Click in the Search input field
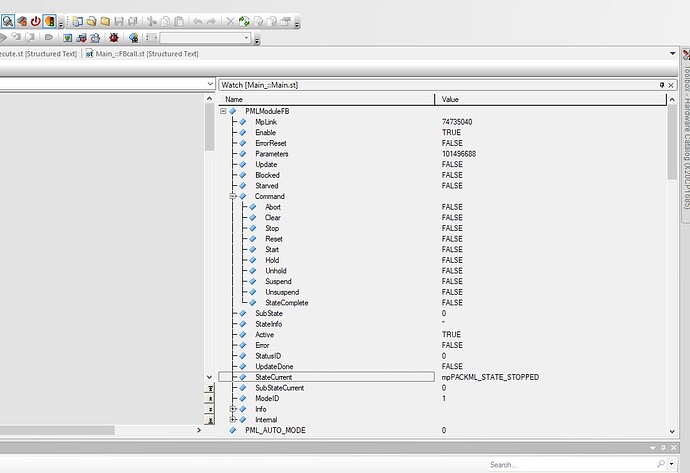 point(571,464)
